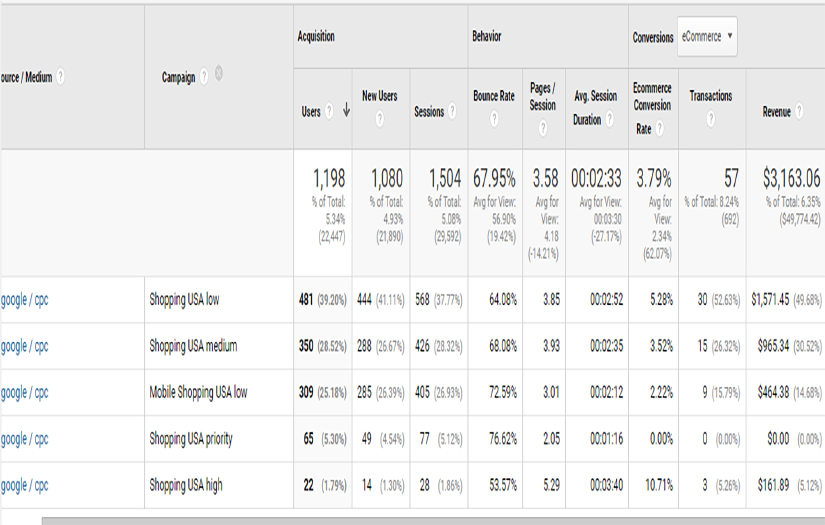The image size is (825, 525).
Task: Click the help icon next to Sessions
Action: (451, 112)
